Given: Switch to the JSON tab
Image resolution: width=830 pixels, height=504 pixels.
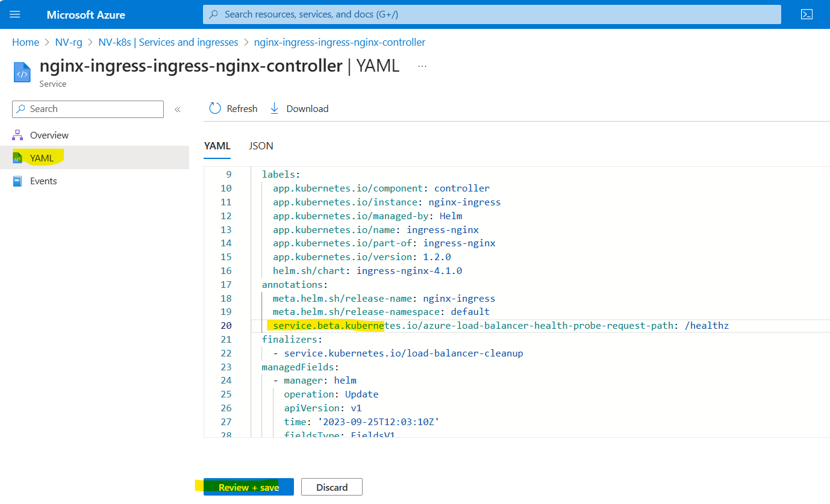Looking at the screenshot, I should pyautogui.click(x=261, y=146).
